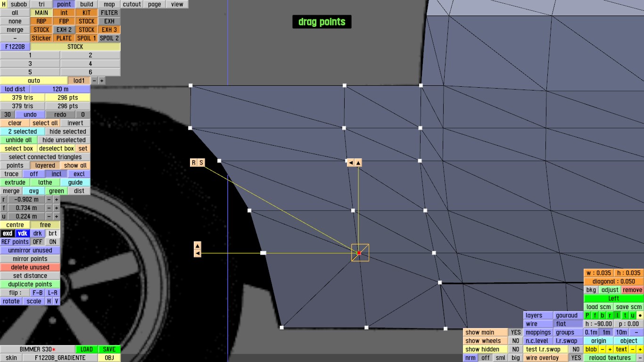Decrease the f coordinate with its minus button
Viewport: 644px width, 362px height.
[49, 208]
